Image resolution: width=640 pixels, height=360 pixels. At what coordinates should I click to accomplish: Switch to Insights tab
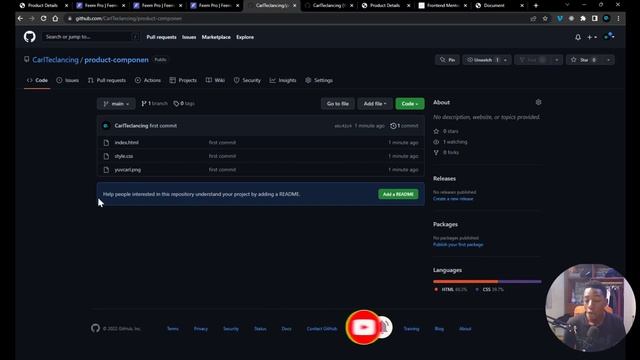[x=283, y=80]
